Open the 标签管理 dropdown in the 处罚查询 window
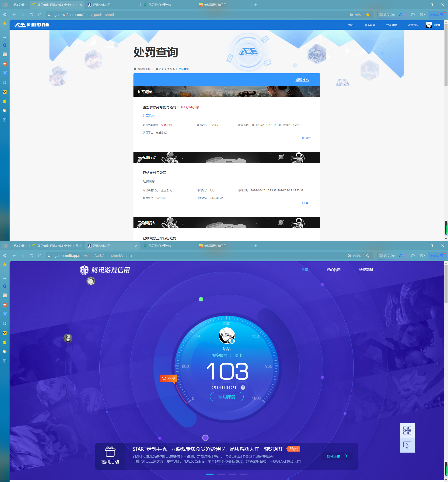The image size is (448, 482). click(x=20, y=5)
